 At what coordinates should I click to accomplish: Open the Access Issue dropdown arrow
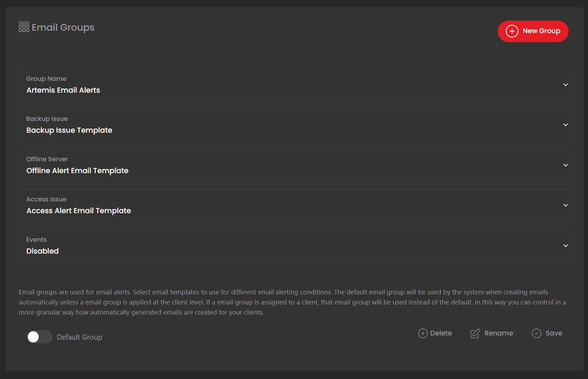(565, 205)
